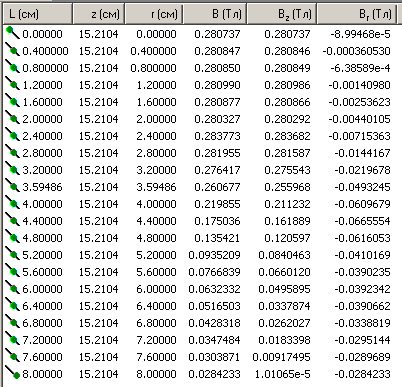
Task: Sort by the z (см) column header
Action: click(x=99, y=14)
